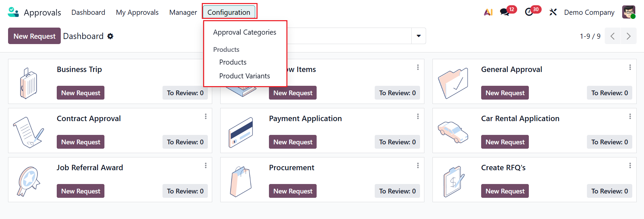Open kebab menu on General Approval card
This screenshot has width=644, height=219.
(630, 67)
